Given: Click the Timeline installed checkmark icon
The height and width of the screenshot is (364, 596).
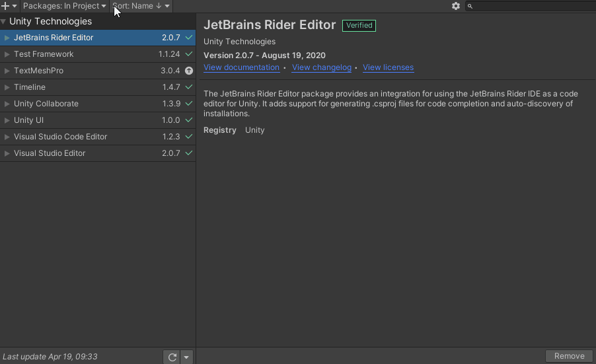Looking at the screenshot, I should (189, 87).
